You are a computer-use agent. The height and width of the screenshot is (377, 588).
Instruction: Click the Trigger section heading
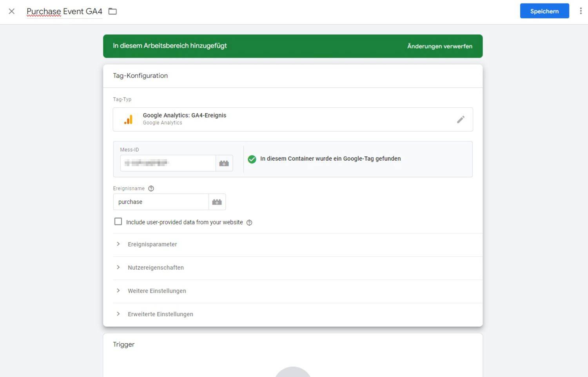(x=123, y=344)
